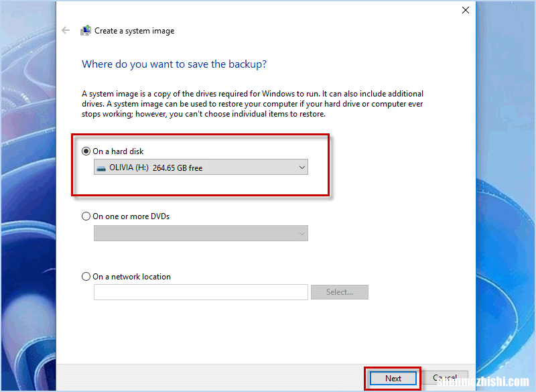Click the "264.65 GB free" drive entry

pyautogui.click(x=194, y=167)
